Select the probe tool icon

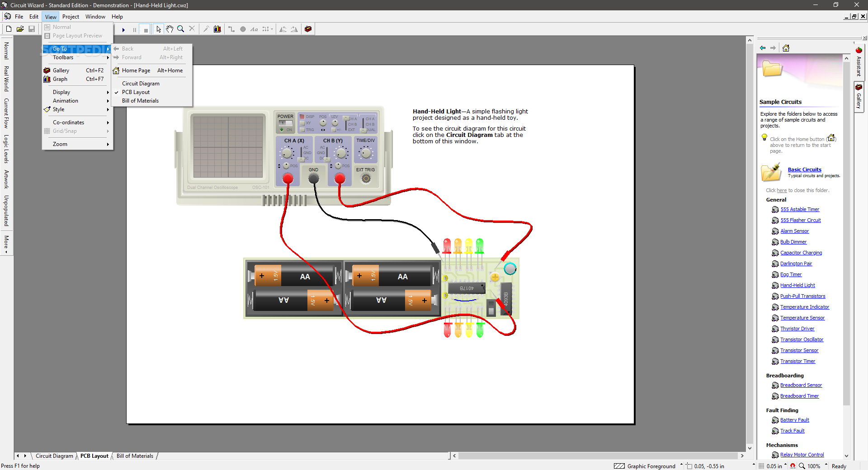(206, 29)
